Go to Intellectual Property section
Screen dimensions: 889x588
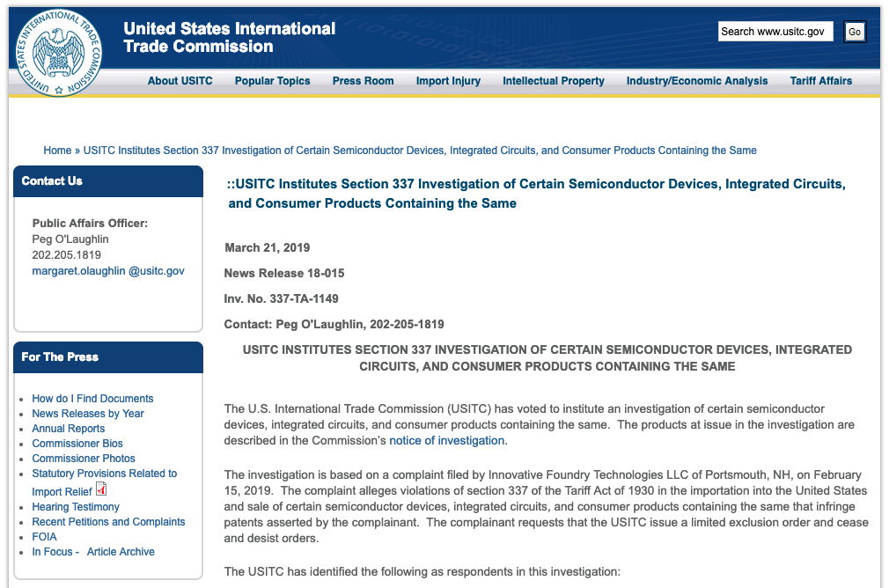pyautogui.click(x=553, y=80)
